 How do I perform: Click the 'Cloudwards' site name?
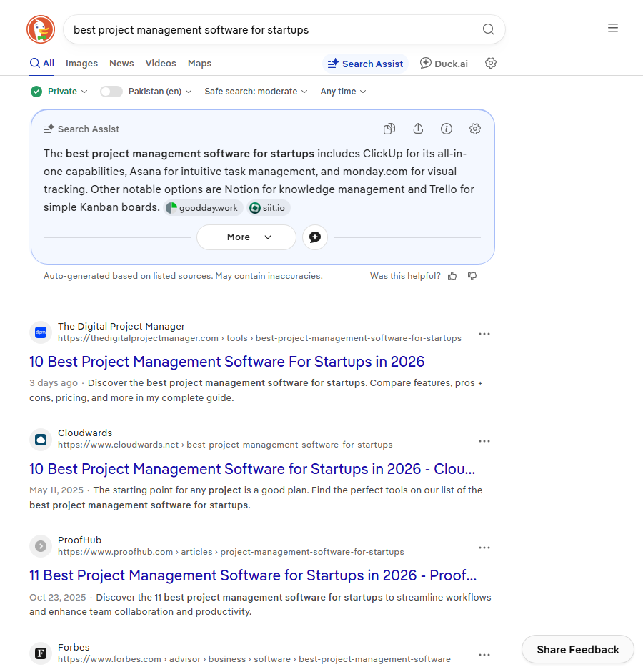point(85,433)
